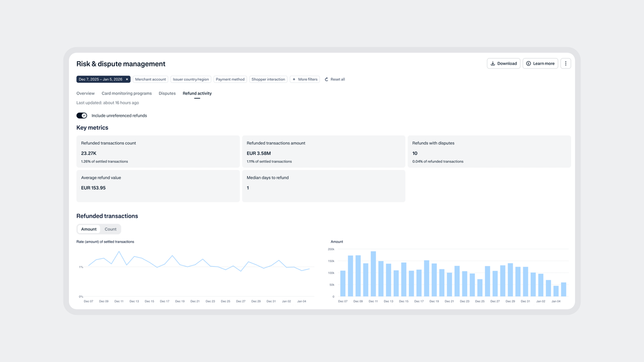The image size is (644, 362).
Task: Click the info circle icon on Learn more
Action: tap(528, 63)
